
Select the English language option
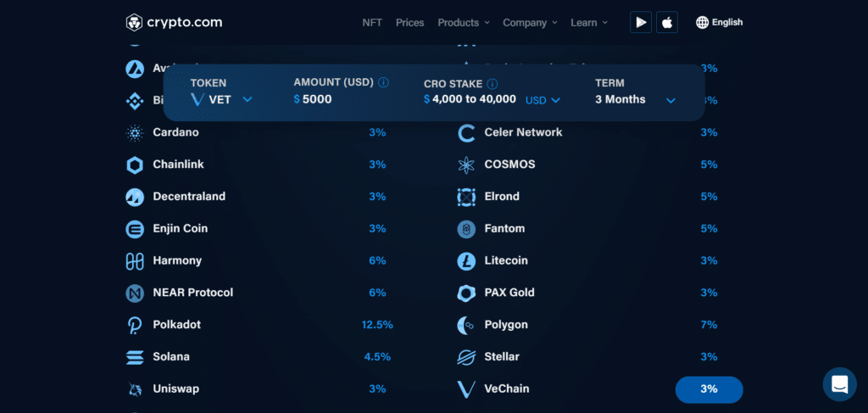tap(727, 23)
